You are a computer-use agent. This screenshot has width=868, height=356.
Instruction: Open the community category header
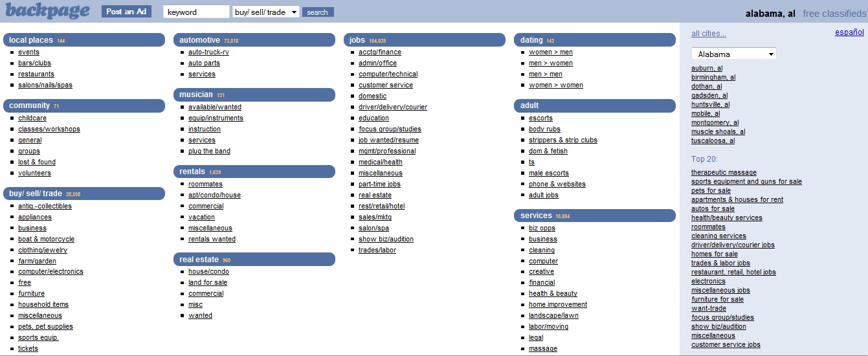pos(84,106)
